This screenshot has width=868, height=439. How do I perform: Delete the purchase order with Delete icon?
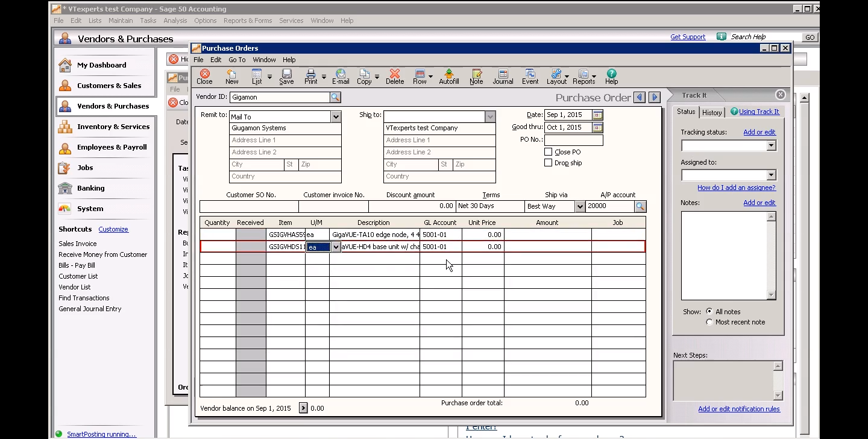point(395,77)
